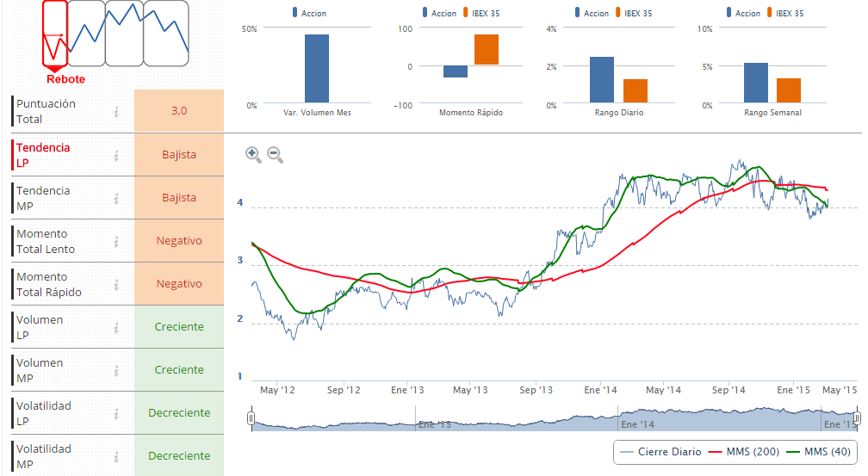Click info icon for Momento Total Rápido
Image resolution: width=868 pixels, height=476 pixels.
115,284
